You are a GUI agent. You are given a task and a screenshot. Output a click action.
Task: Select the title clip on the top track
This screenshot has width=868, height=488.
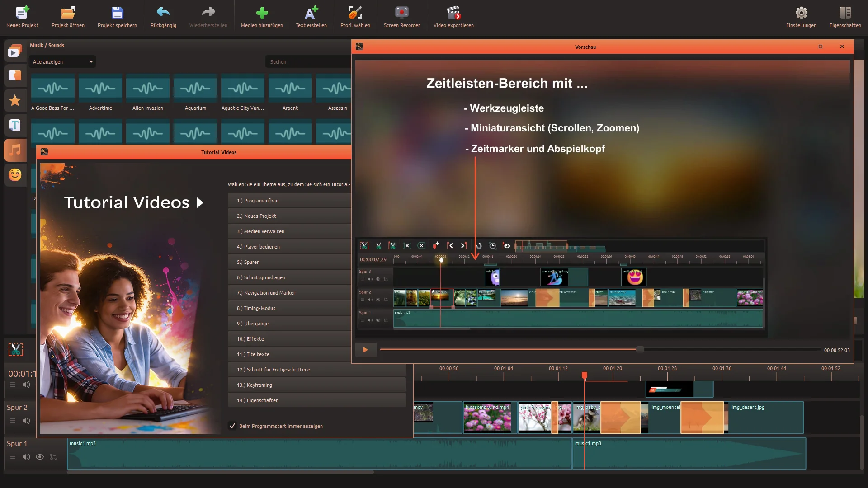tap(679, 389)
